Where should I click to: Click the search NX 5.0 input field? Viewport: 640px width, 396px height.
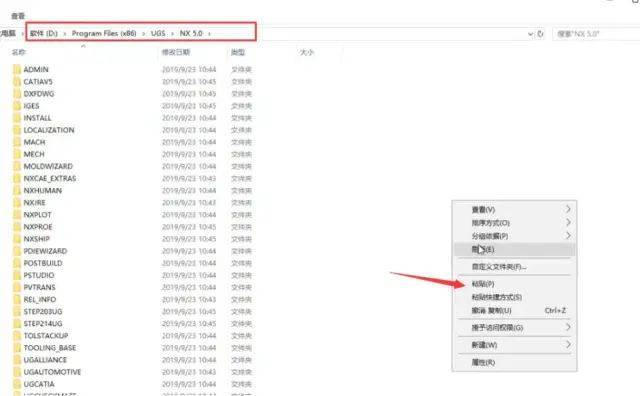click(x=596, y=34)
